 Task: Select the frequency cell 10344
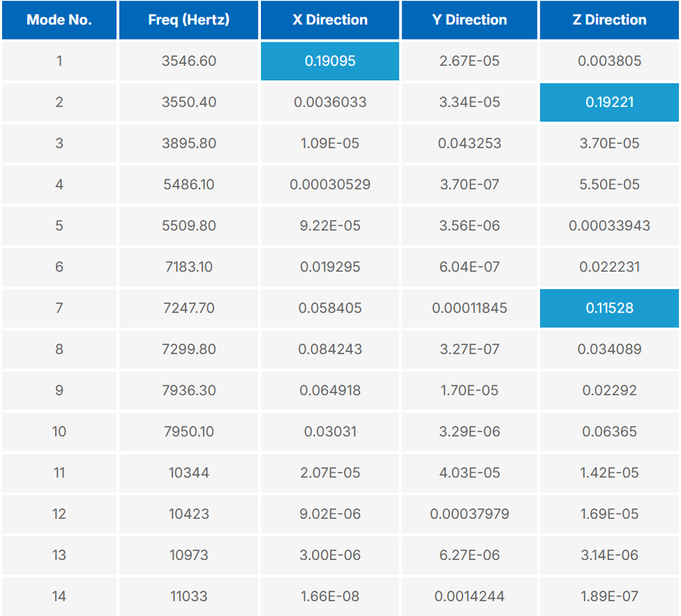(189, 473)
